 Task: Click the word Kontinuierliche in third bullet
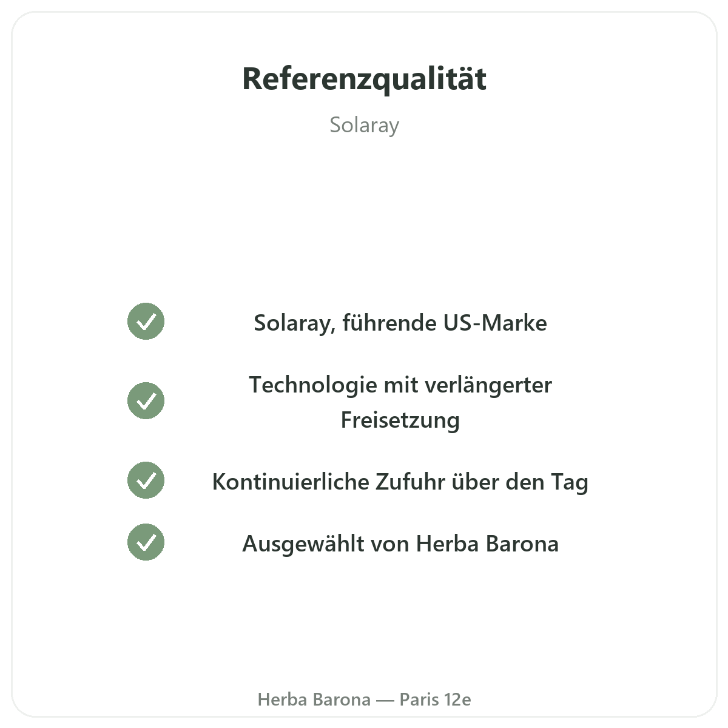click(x=291, y=482)
